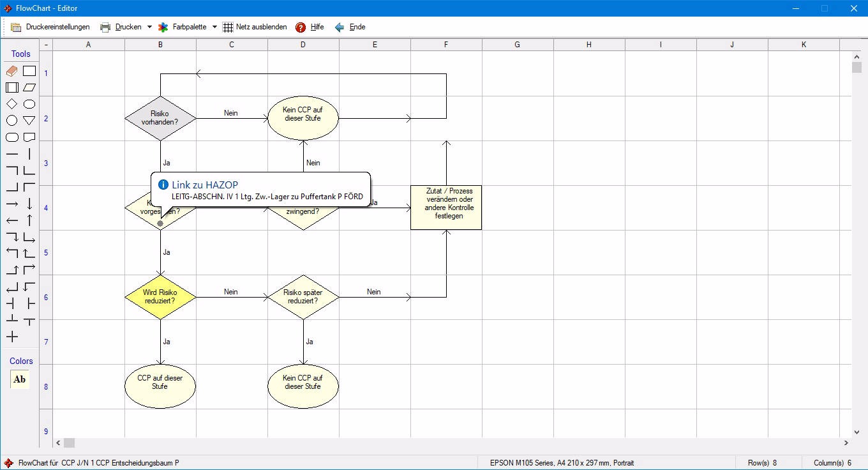Select the double-bordered process box tool
This screenshot has width=868, height=470.
[x=12, y=87]
